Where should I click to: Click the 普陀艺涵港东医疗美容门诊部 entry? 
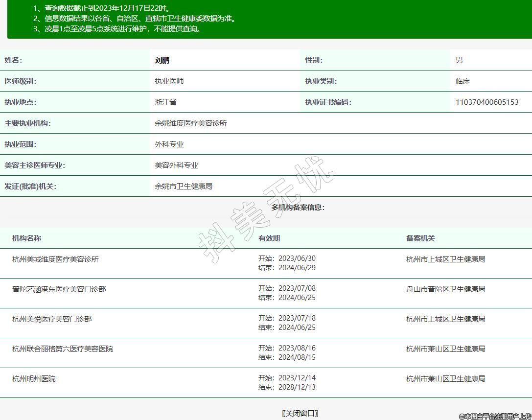point(59,289)
